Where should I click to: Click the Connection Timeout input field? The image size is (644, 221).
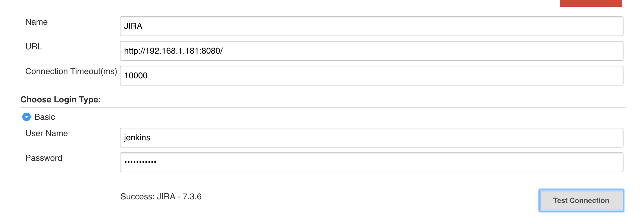tap(371, 76)
